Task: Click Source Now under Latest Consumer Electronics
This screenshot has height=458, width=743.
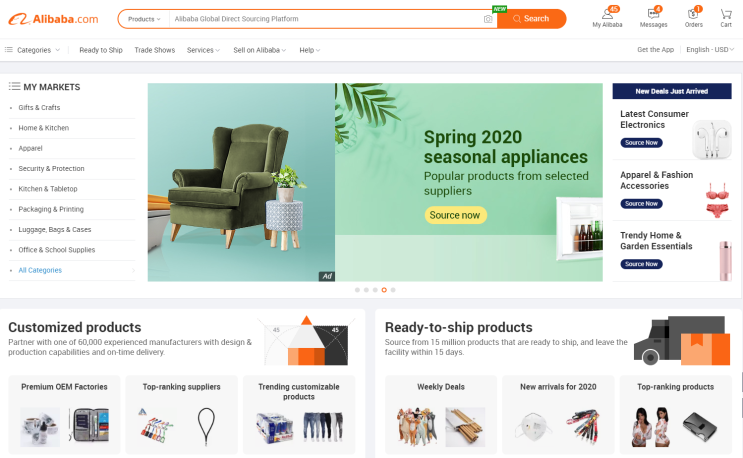Action: coord(641,143)
